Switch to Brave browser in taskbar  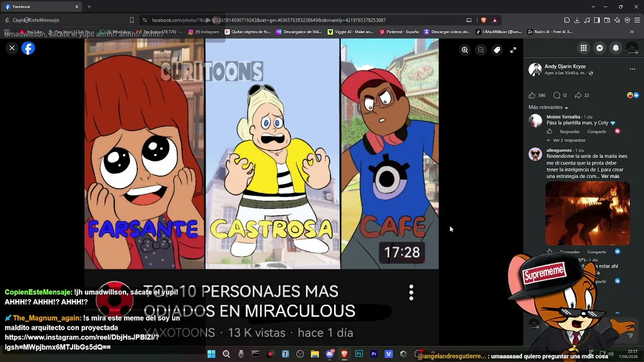[x=345, y=354]
